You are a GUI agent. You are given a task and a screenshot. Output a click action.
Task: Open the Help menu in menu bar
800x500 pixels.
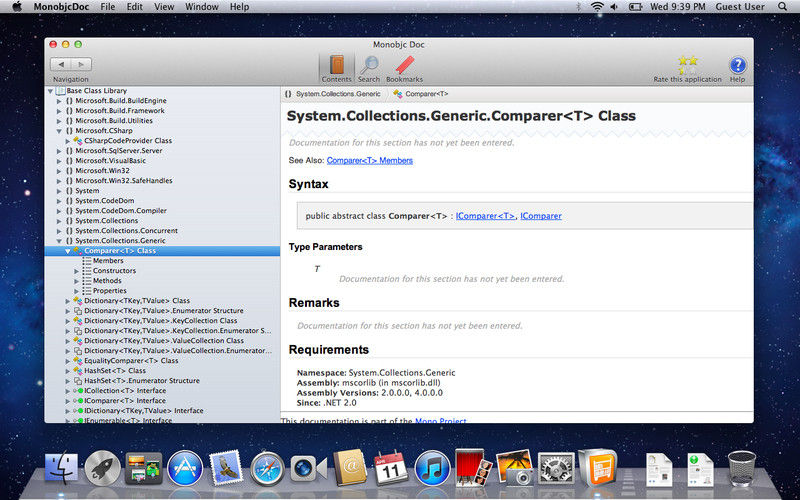(x=239, y=7)
